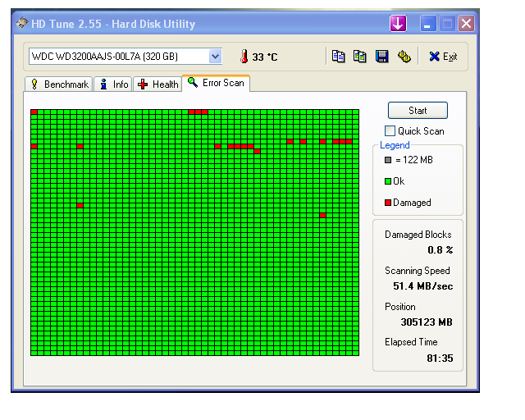Switch to the Benchmark tab

(59, 84)
